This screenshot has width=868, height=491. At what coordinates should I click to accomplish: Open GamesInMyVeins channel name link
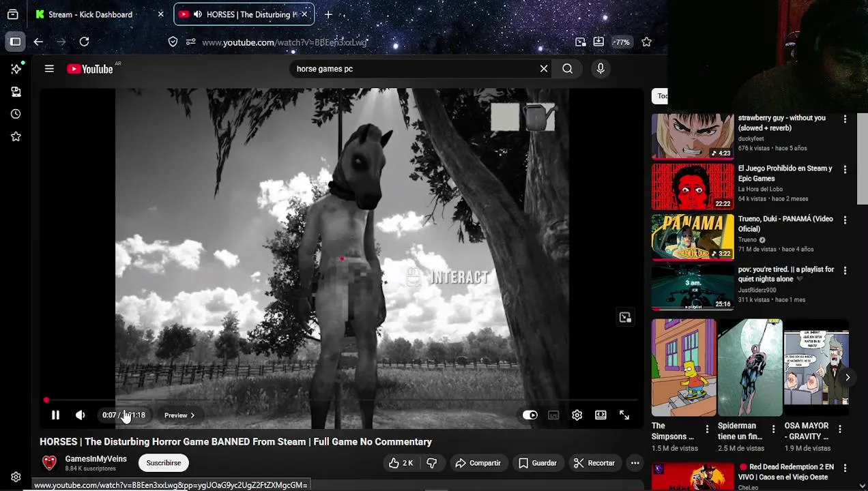coord(96,460)
